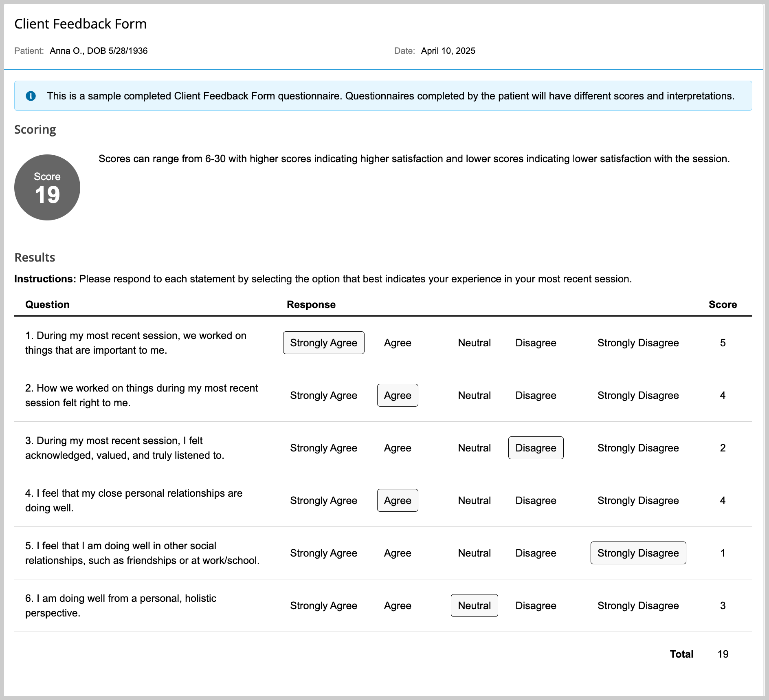Select Neutral for question 1

click(474, 343)
